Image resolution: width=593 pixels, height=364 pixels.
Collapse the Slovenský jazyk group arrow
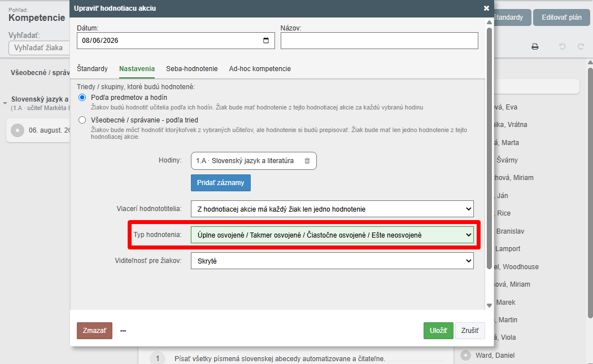tap(5, 103)
